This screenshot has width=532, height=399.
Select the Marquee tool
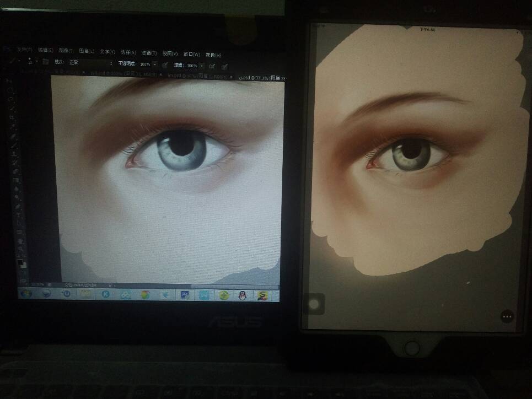pyautogui.click(x=9, y=90)
